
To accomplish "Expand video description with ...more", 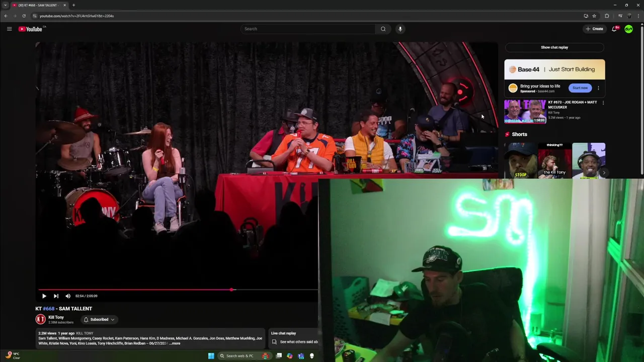I will click(x=175, y=343).
